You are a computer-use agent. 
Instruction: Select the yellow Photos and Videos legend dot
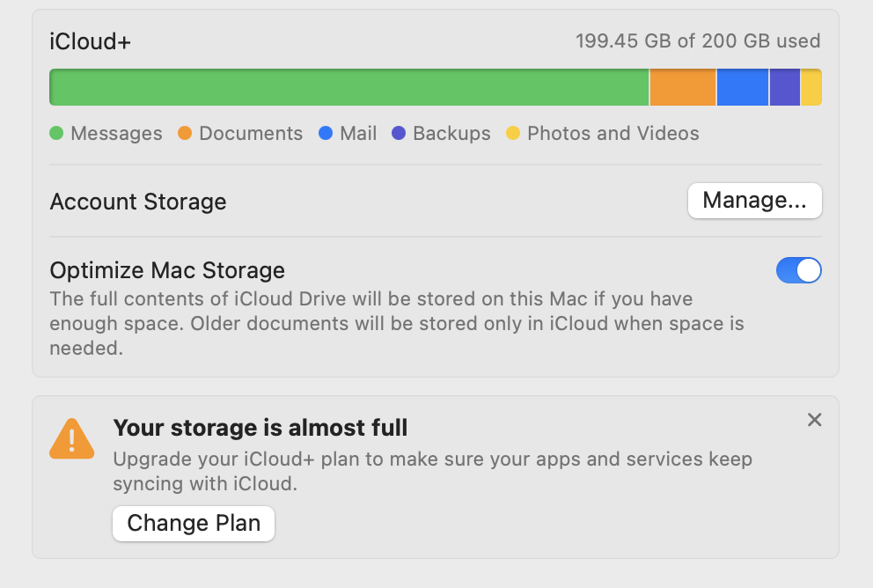pos(513,134)
